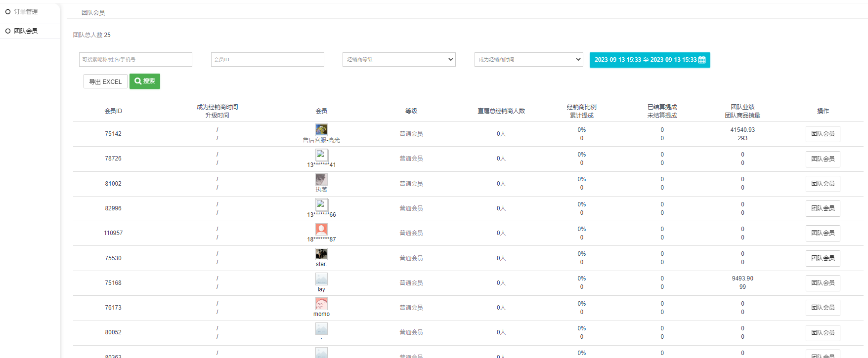Click the green 搜索 search button
The image size is (868, 358).
145,81
